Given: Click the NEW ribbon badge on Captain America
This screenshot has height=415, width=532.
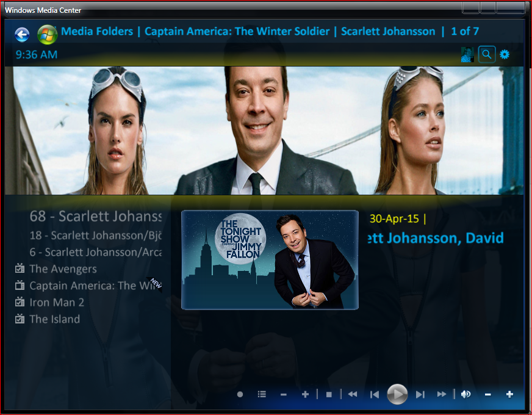Looking at the screenshot, I should (155, 284).
